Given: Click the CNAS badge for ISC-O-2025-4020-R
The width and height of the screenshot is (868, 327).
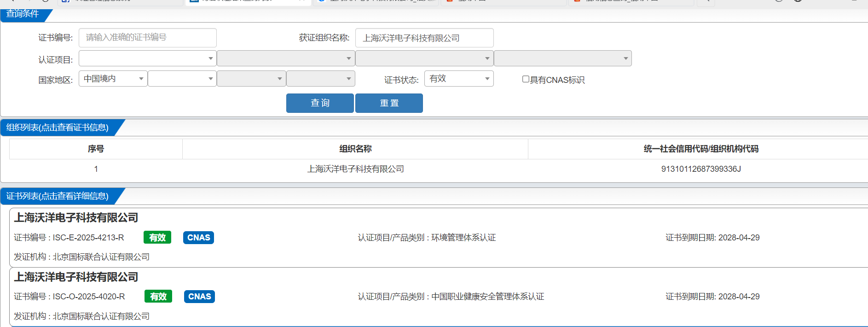Looking at the screenshot, I should tap(199, 297).
